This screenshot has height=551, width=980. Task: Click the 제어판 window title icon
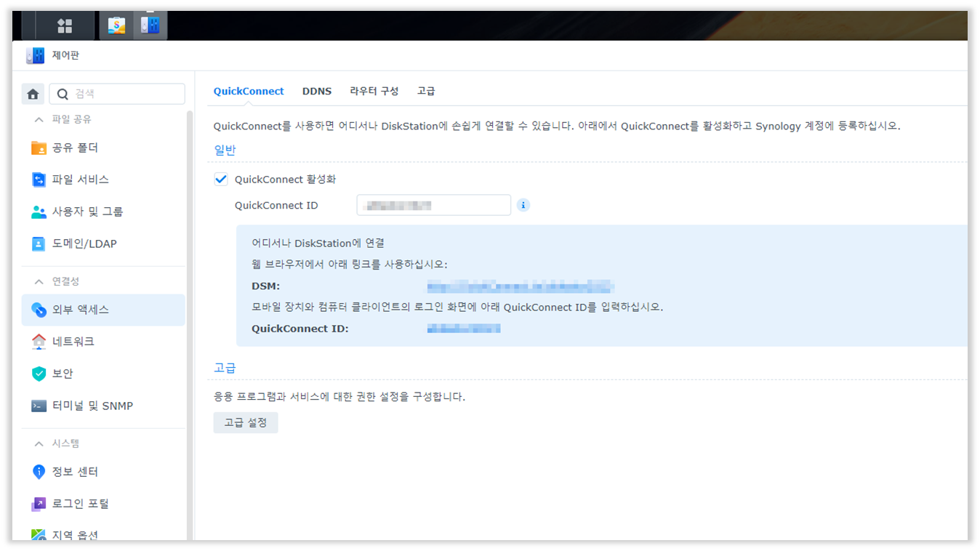pos(35,55)
